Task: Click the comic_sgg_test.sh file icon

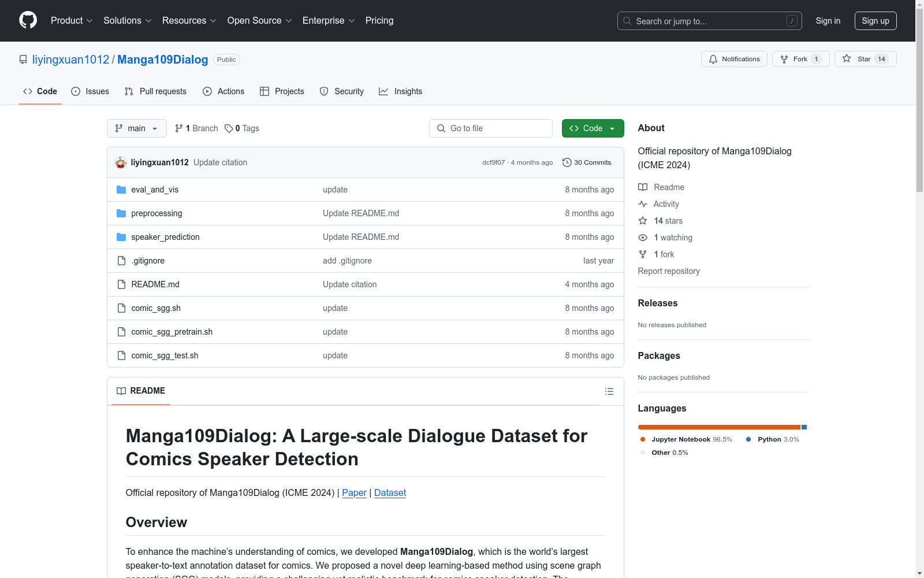Action: click(x=121, y=355)
